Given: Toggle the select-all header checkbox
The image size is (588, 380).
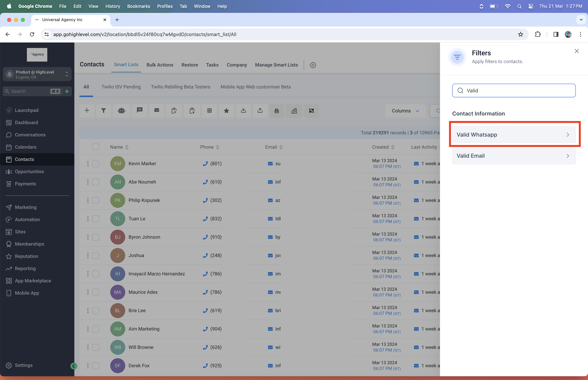Looking at the screenshot, I should click(x=95, y=147).
